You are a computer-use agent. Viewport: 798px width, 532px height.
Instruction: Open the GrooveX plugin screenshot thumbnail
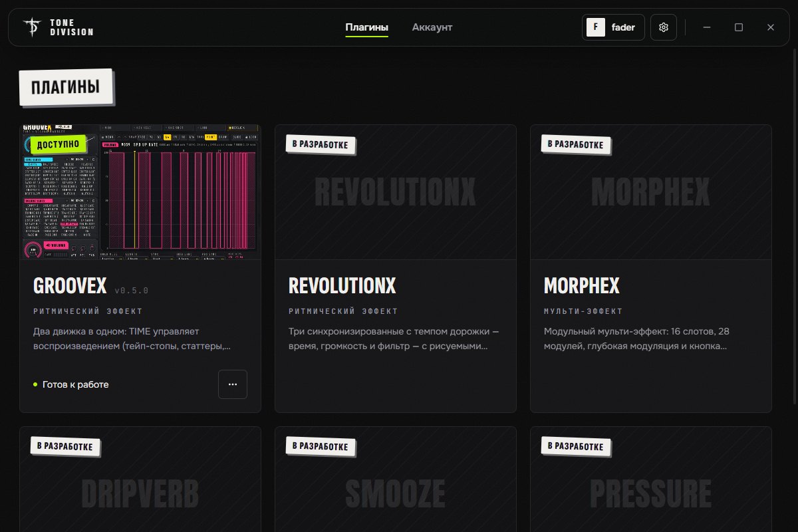click(140, 192)
